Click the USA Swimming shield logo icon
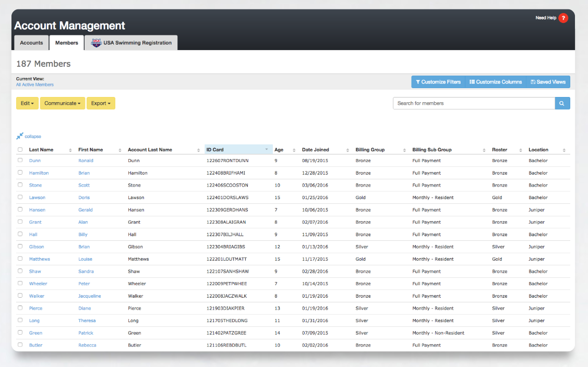The image size is (588, 367). [96, 43]
